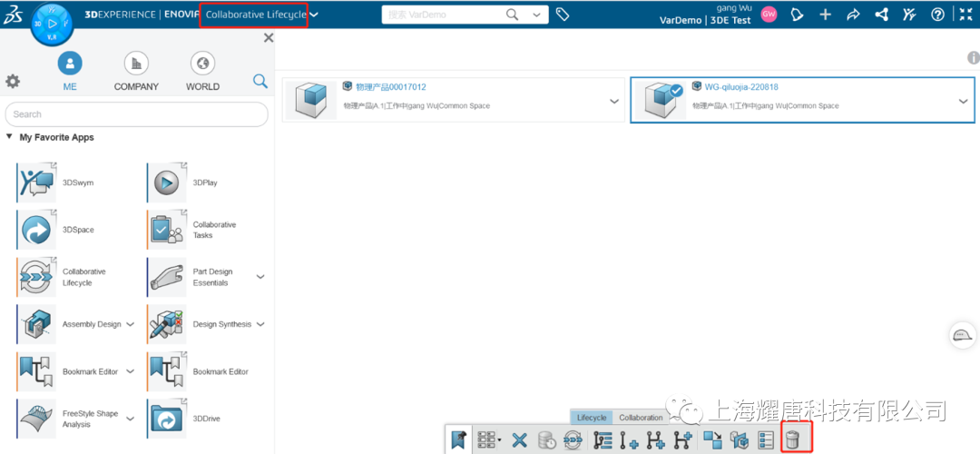
Task: Click the properties list icon in toolbar
Action: 766,439
